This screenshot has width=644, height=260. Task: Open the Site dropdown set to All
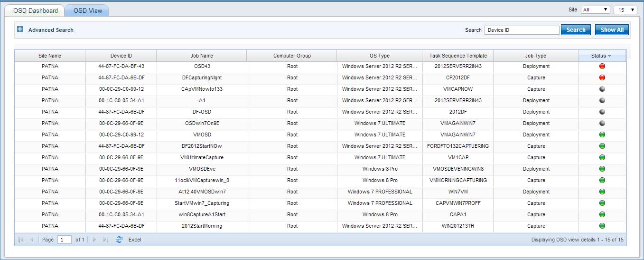[x=595, y=10]
